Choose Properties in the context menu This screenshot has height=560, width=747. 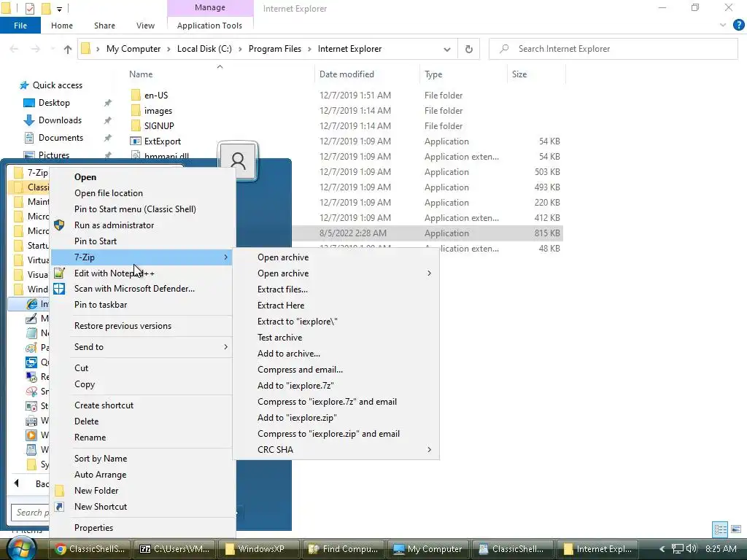(x=94, y=528)
